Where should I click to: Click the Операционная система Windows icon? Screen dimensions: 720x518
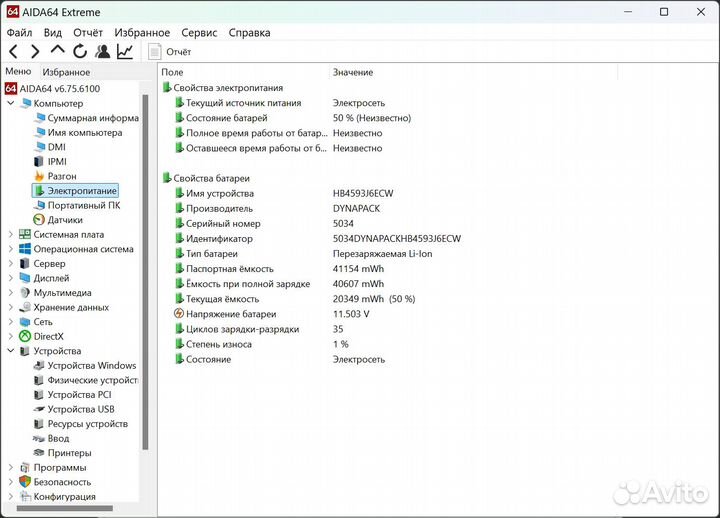click(x=25, y=249)
